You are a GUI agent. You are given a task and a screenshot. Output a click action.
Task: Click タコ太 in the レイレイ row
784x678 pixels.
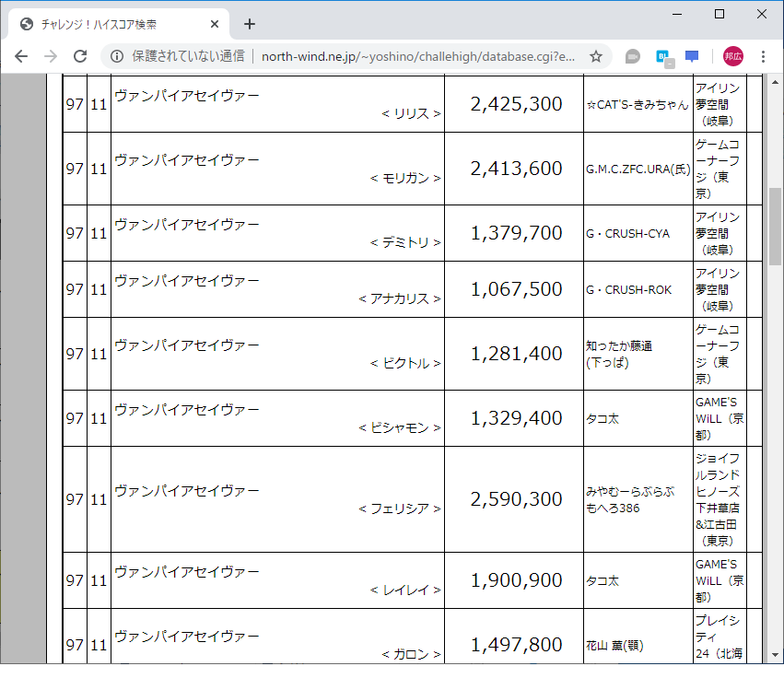(x=603, y=580)
